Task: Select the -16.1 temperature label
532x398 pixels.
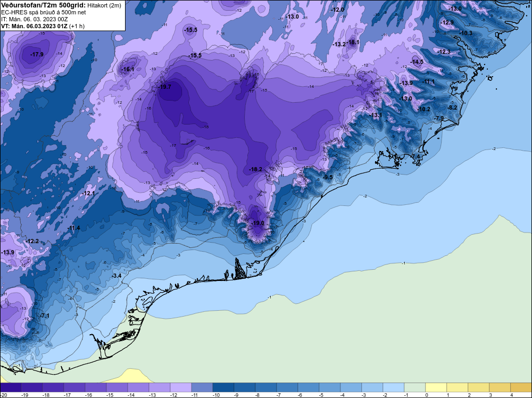Action: click(128, 69)
